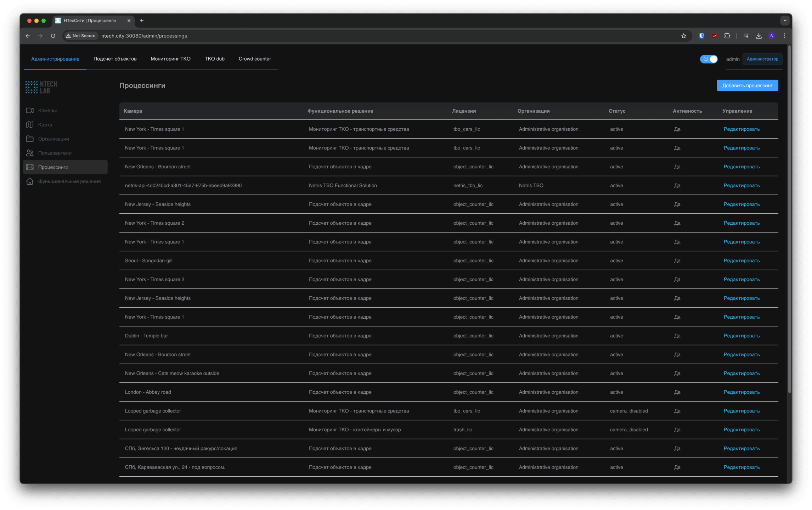This screenshot has height=510, width=812.
Task: Click Редактировать for the Seoul - Songridan-gill row
Action: [741, 261]
